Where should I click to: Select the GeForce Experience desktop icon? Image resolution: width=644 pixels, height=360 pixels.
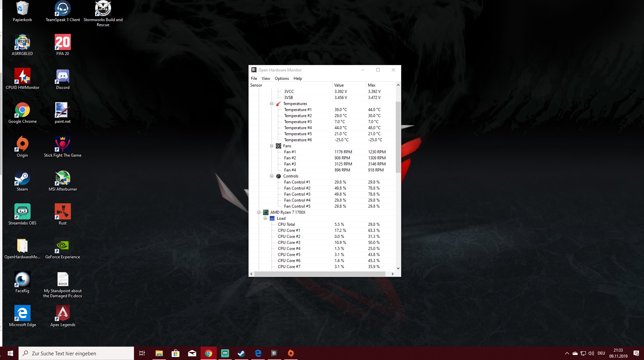tap(63, 249)
